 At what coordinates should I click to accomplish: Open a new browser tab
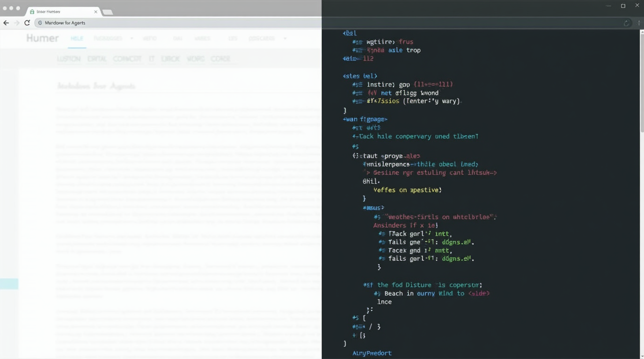pyautogui.click(x=107, y=12)
